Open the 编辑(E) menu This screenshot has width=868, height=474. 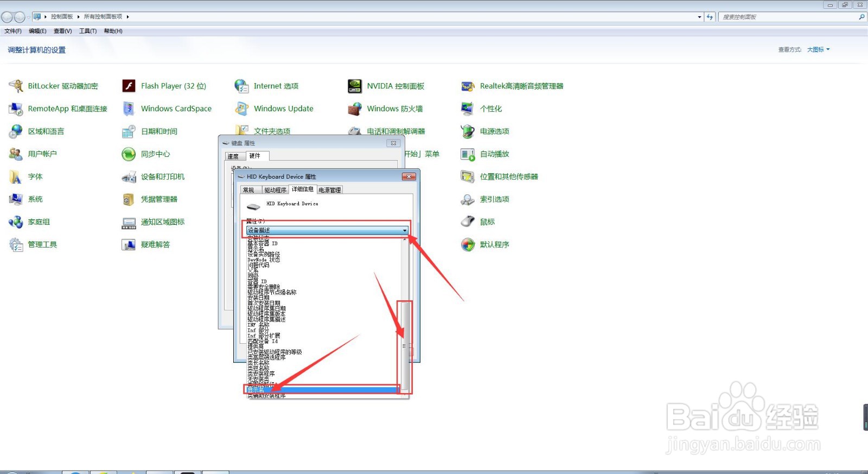37,31
